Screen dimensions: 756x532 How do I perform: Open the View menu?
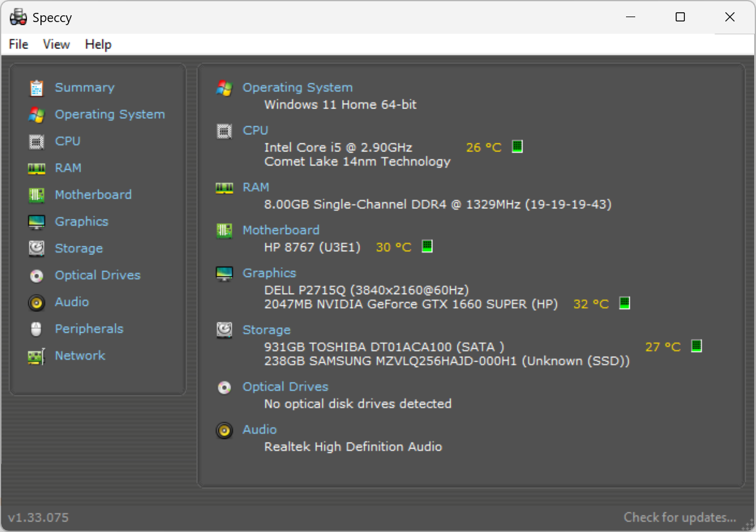tap(56, 44)
